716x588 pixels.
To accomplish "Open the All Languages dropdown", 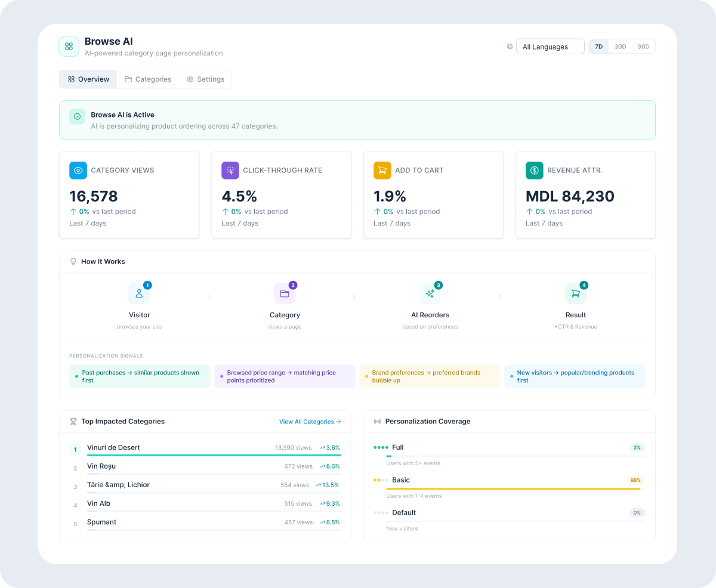I will tap(550, 47).
